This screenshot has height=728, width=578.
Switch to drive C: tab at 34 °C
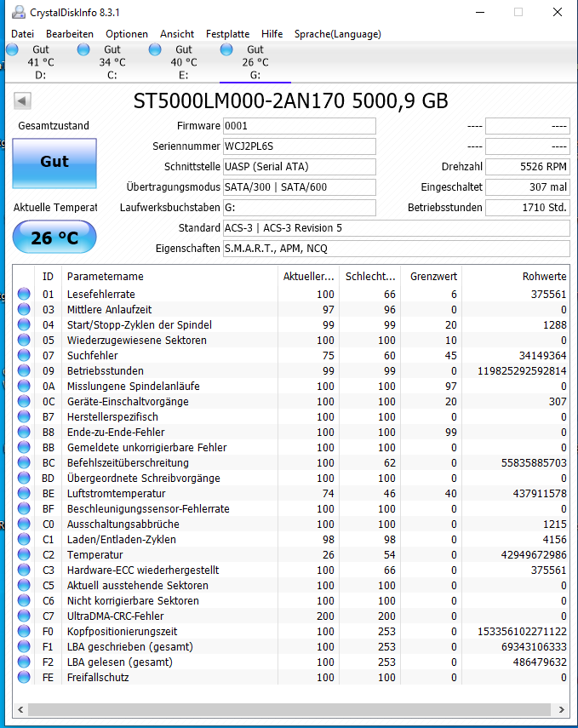tap(112, 62)
